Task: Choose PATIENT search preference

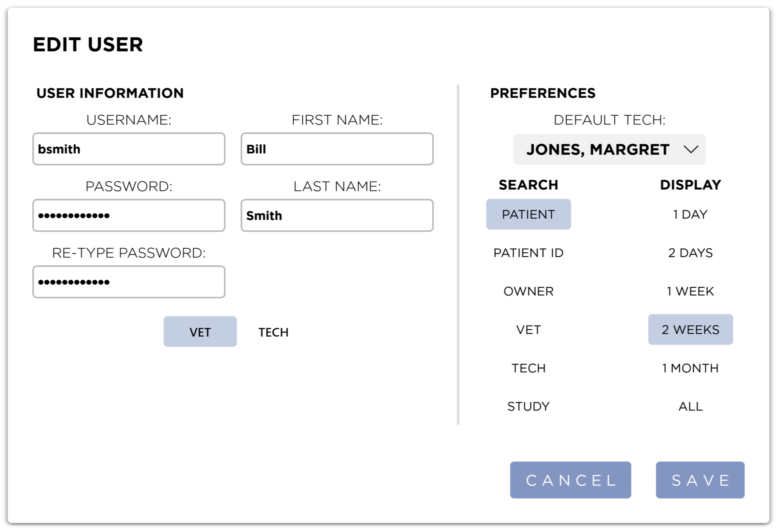Action: point(528,214)
